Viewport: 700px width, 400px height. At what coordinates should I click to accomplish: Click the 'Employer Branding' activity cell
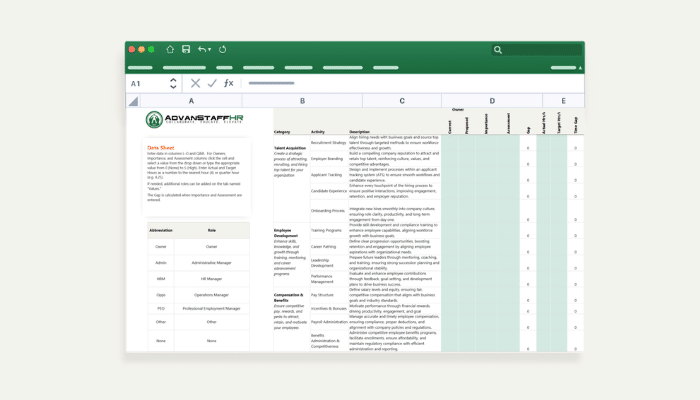[327, 159]
